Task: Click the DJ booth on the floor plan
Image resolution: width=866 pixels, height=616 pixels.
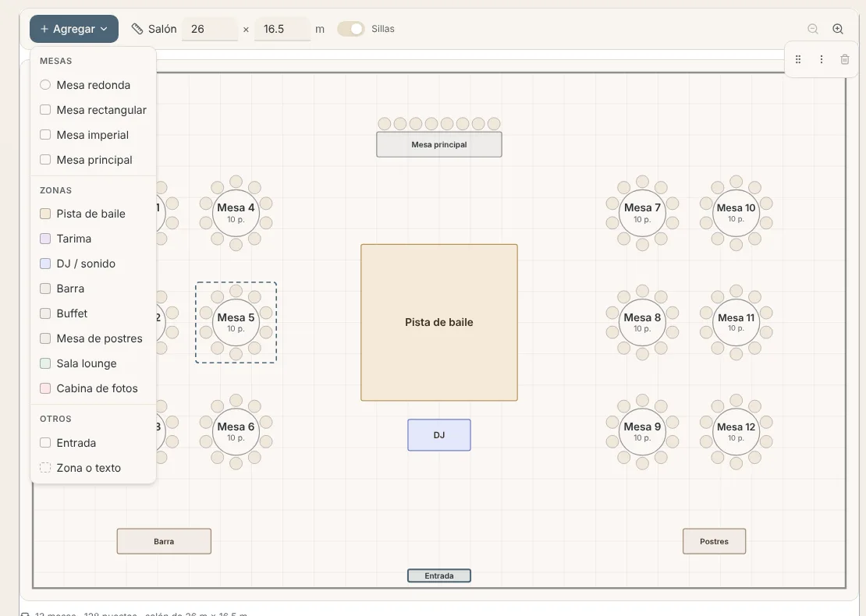Action: coord(439,435)
